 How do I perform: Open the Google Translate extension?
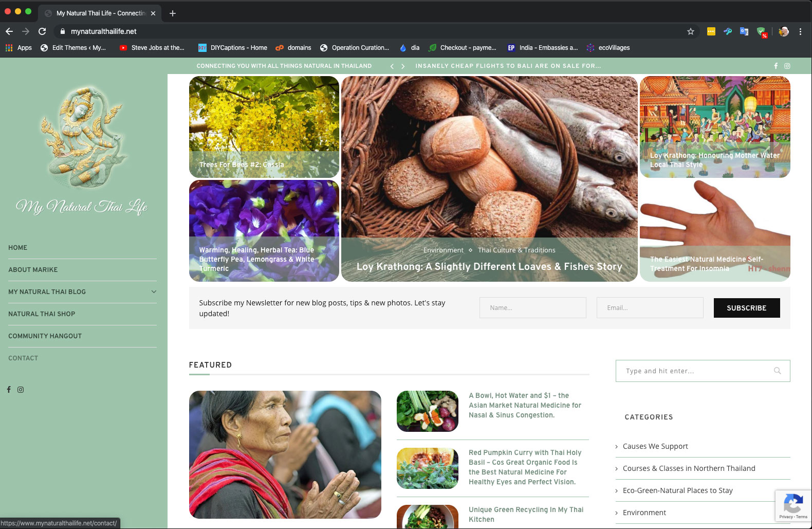[744, 31]
